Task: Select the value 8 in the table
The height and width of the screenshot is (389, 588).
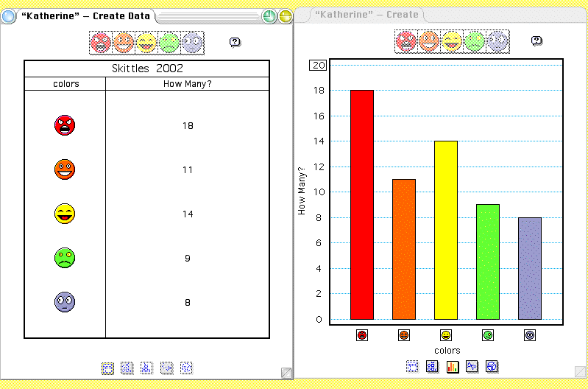Action: [188, 303]
